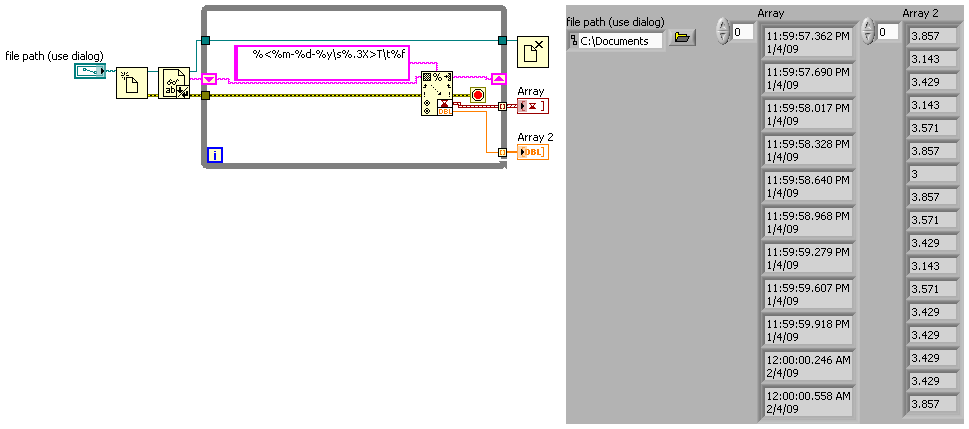Click the Array index stepper arrows
The width and height of the screenshot is (969, 429).
(x=722, y=31)
